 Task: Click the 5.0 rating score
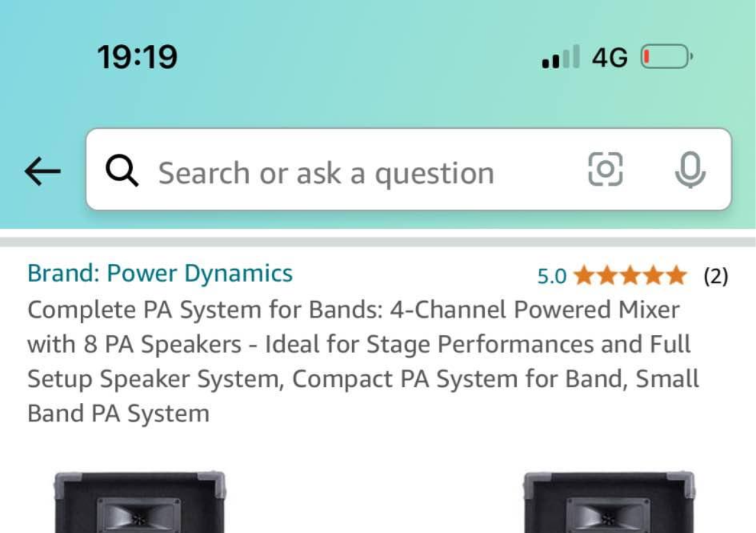click(552, 277)
